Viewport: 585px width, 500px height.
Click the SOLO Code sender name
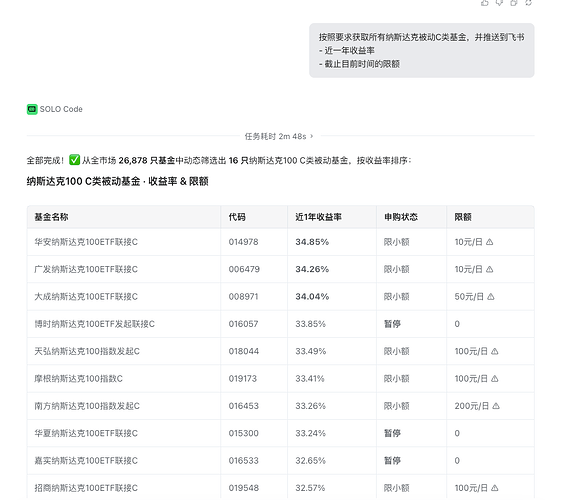(x=61, y=109)
